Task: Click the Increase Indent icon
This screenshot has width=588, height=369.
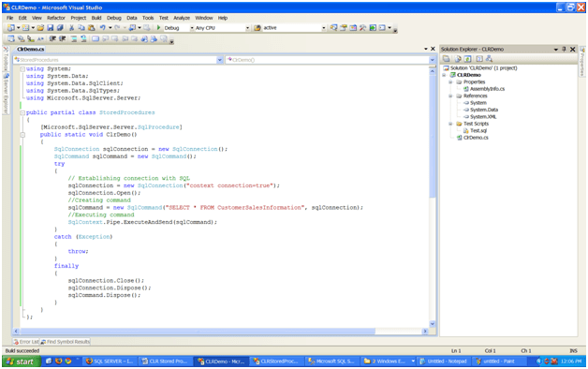Action: point(62,38)
